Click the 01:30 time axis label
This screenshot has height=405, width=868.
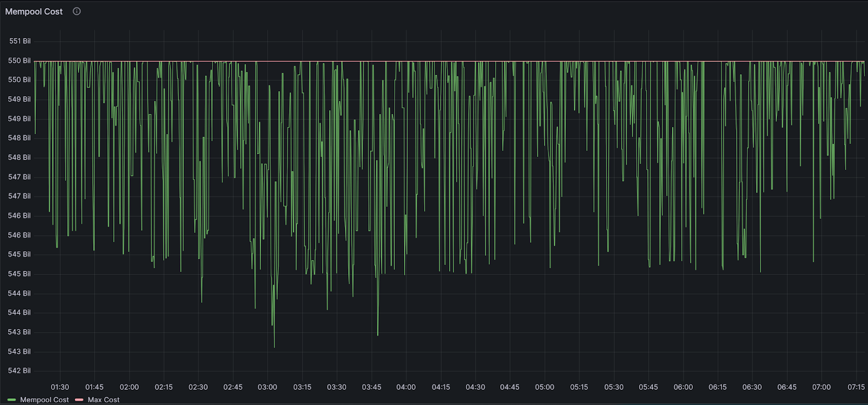tap(60, 387)
